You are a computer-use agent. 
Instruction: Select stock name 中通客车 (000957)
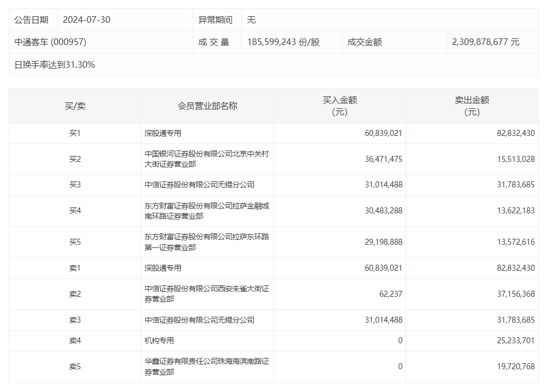coord(50,42)
